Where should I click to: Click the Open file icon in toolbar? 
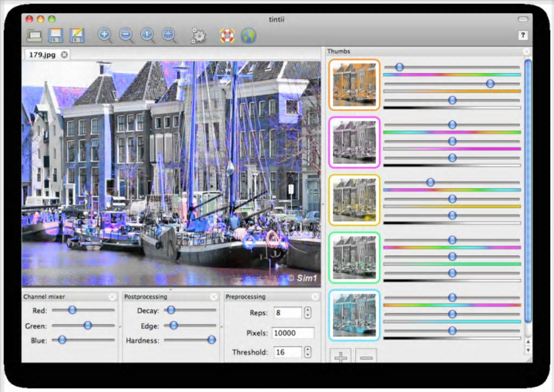(x=35, y=36)
